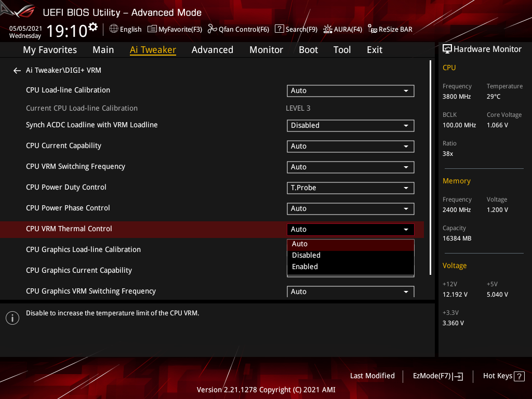Go to the Monitor tab

(267, 50)
